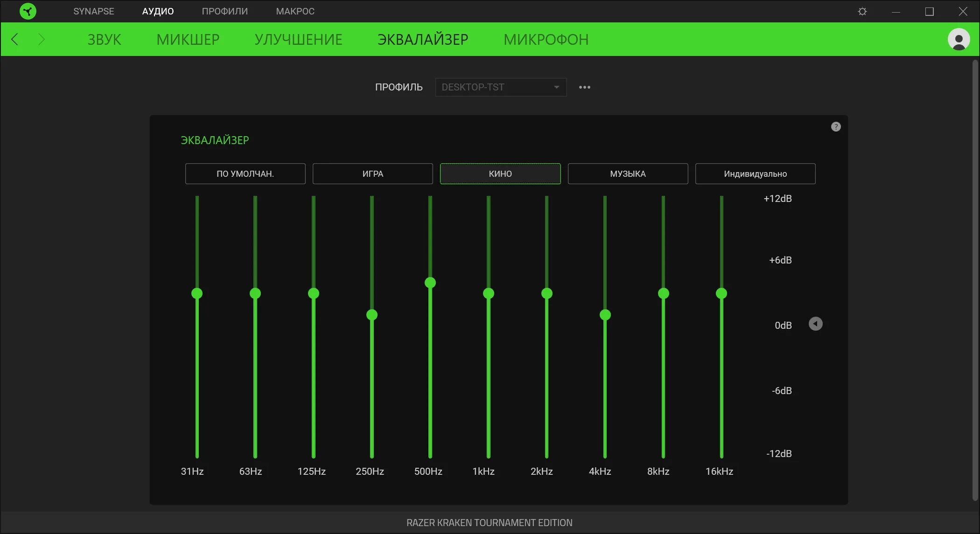
Task: Click the equalizer help question mark
Action: coord(836,127)
